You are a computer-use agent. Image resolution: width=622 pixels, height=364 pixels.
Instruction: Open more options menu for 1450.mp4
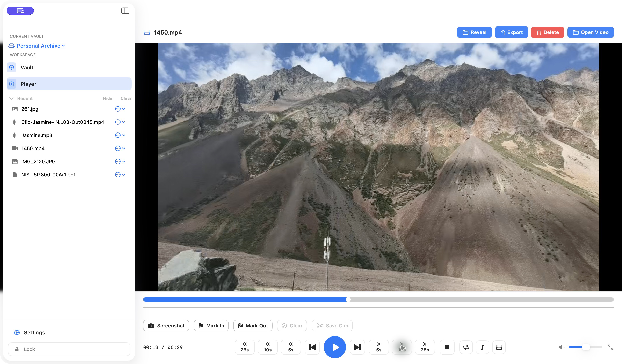120,148
